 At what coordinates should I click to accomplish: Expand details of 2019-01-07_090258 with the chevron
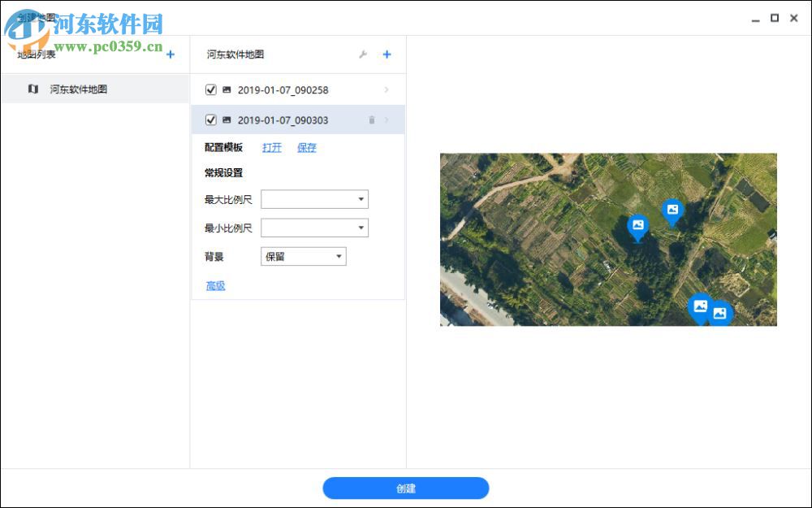(387, 89)
